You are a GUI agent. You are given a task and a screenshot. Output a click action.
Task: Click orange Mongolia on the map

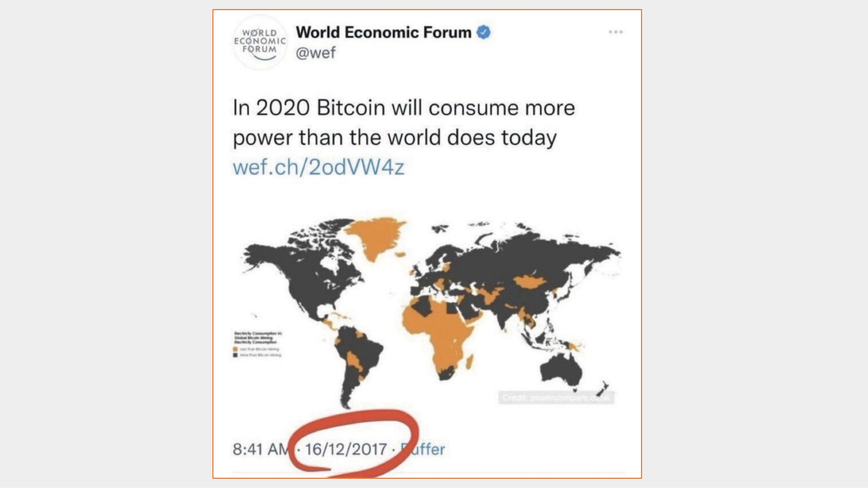529,281
